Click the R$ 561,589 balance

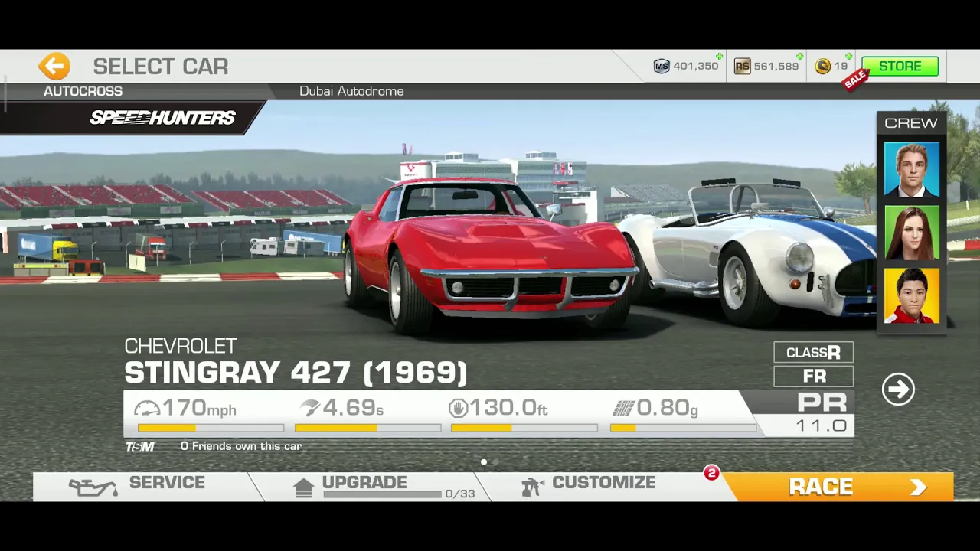776,67
